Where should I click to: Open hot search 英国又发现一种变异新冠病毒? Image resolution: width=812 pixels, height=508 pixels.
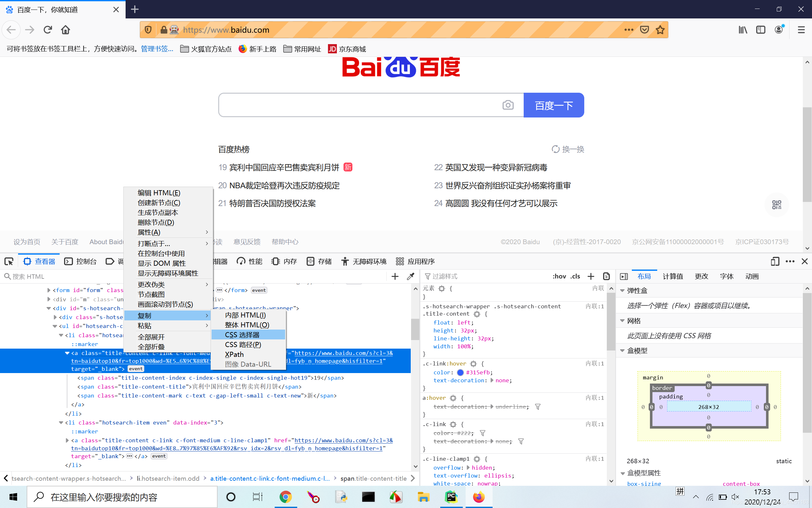click(x=496, y=167)
